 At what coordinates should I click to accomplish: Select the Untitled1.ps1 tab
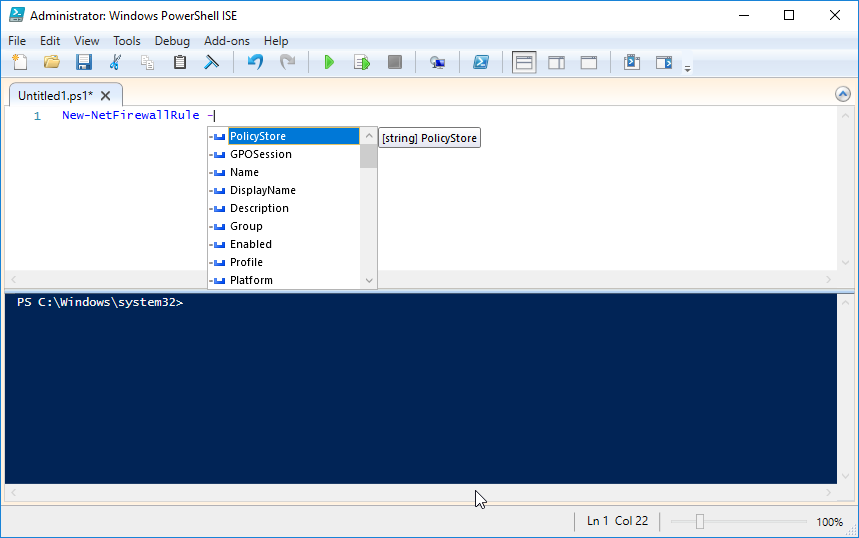click(x=55, y=95)
